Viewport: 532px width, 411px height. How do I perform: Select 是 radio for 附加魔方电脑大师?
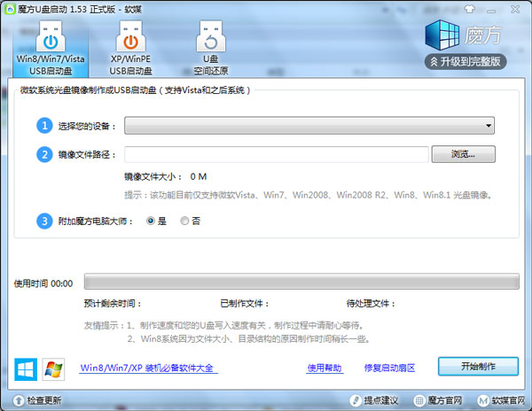pos(151,221)
